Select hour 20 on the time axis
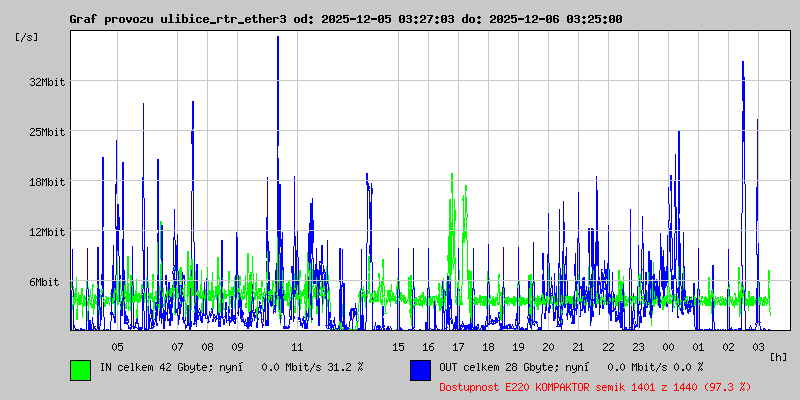 pos(548,347)
